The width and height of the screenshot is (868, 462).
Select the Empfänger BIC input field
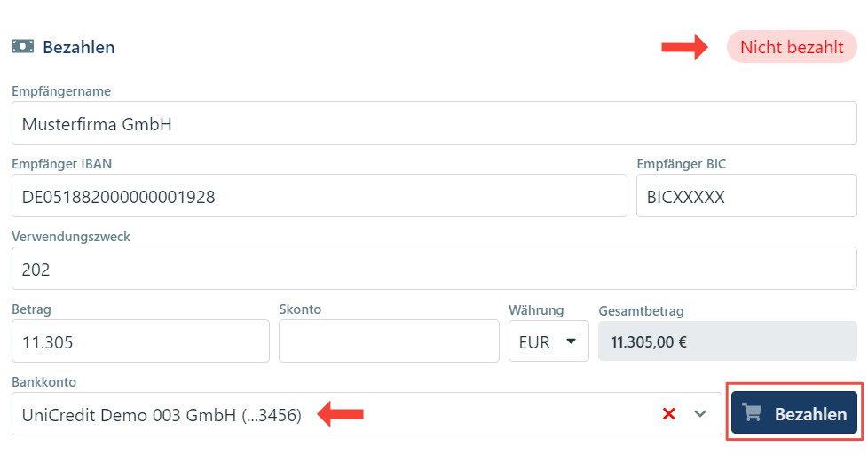[746, 196]
